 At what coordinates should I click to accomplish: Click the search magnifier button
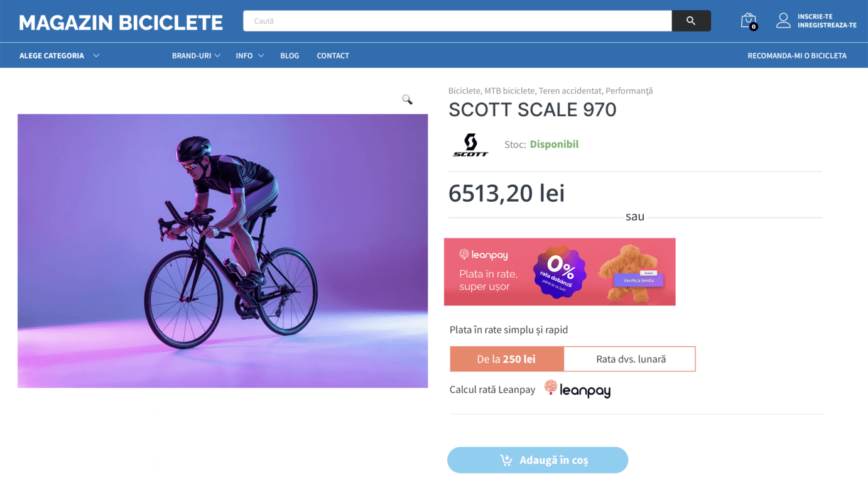[x=691, y=21]
